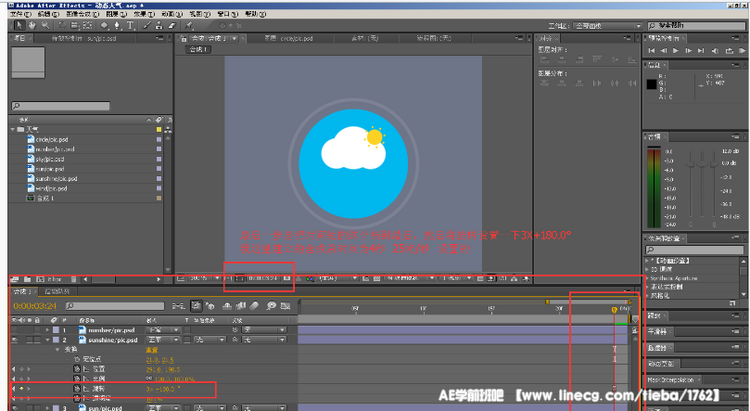Open blend mode dropdown for sunshine/pic.psd
The width and height of the screenshot is (750, 411).
(163, 340)
